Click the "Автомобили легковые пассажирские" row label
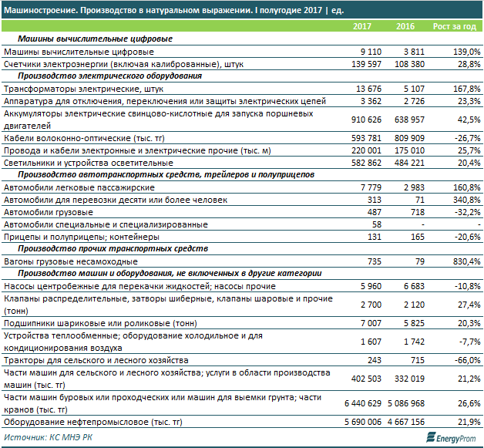The image size is (484, 448). point(79,187)
